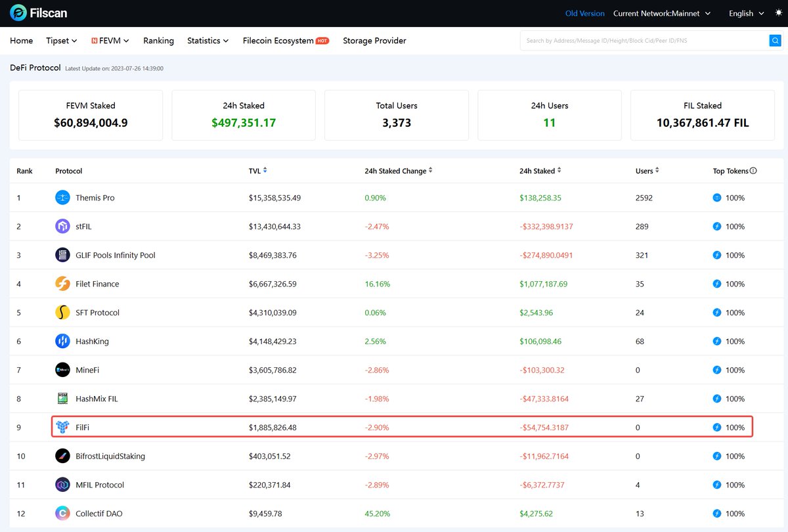Open the GLIF Pools Infinity Pool logo
The width and height of the screenshot is (788, 532).
[x=63, y=255]
